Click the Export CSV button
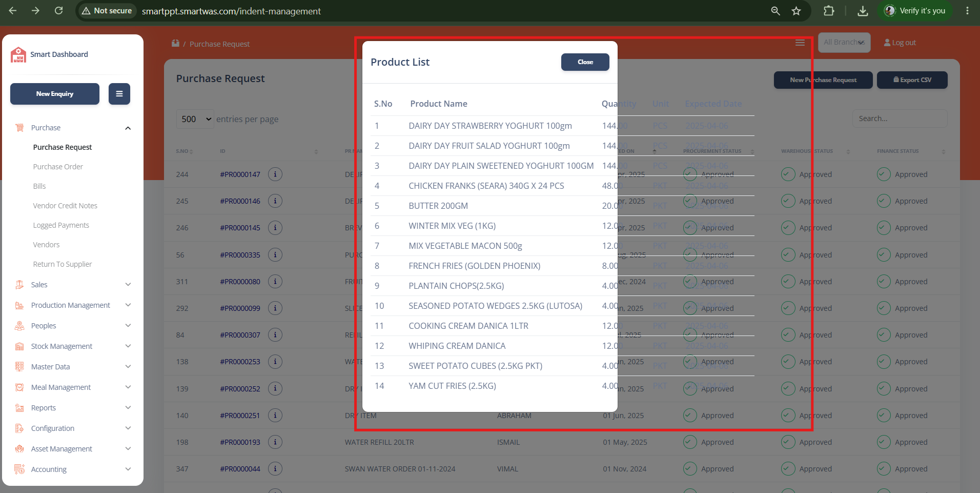The image size is (980, 493). [912, 80]
